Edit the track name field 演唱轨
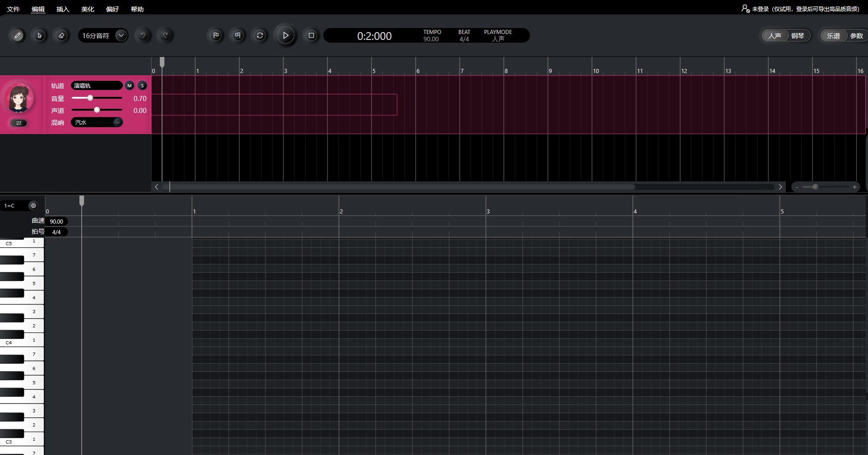868x455 pixels. [97, 86]
